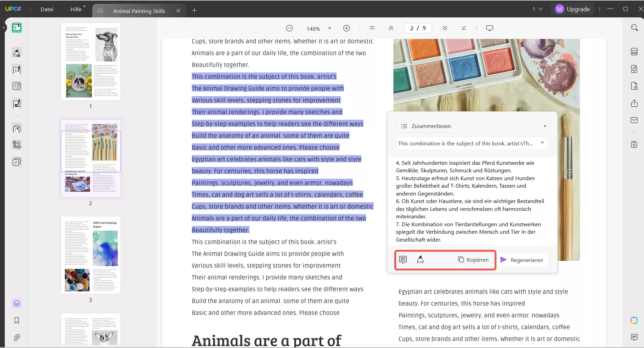Go to previous page arrow
Image resolution: width=644 pixels, height=348 pixels.
pos(391,28)
